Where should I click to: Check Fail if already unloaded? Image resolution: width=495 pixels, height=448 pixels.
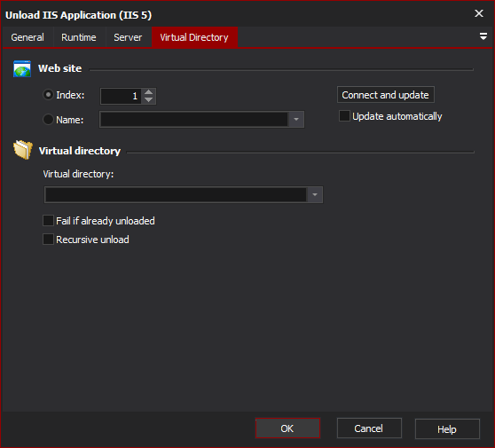[x=48, y=220]
